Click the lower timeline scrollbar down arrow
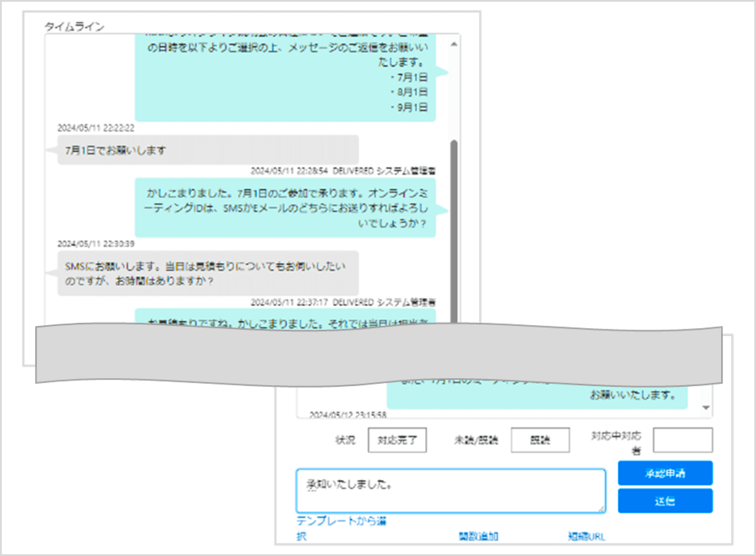756x556 pixels. 706,408
